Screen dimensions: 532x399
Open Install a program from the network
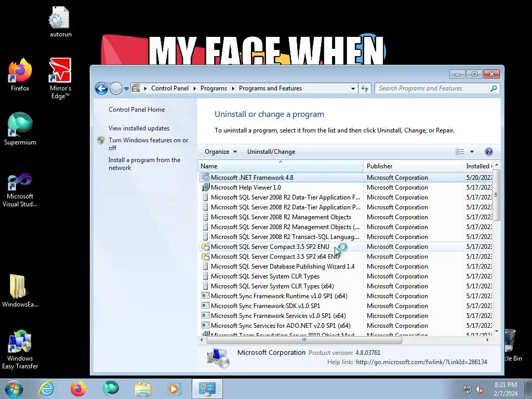[x=144, y=164]
